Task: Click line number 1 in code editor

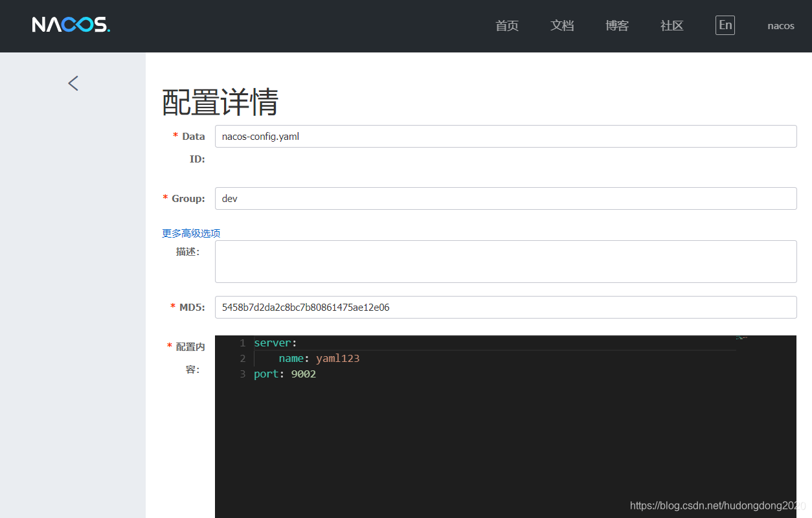Action: [x=242, y=343]
